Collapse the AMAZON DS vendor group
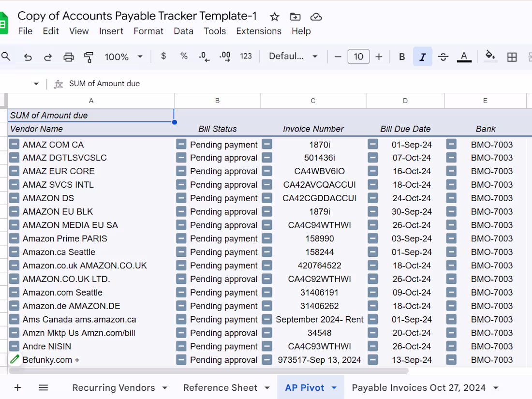 pyautogui.click(x=14, y=198)
